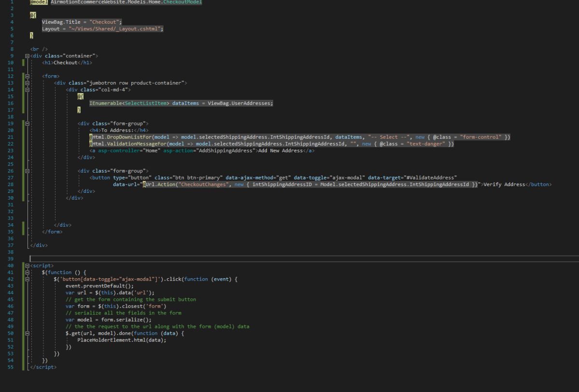Viewport: 579px width, 392px height.
Task: Collapse the button click handler fold on line 42
Action: tap(27, 279)
